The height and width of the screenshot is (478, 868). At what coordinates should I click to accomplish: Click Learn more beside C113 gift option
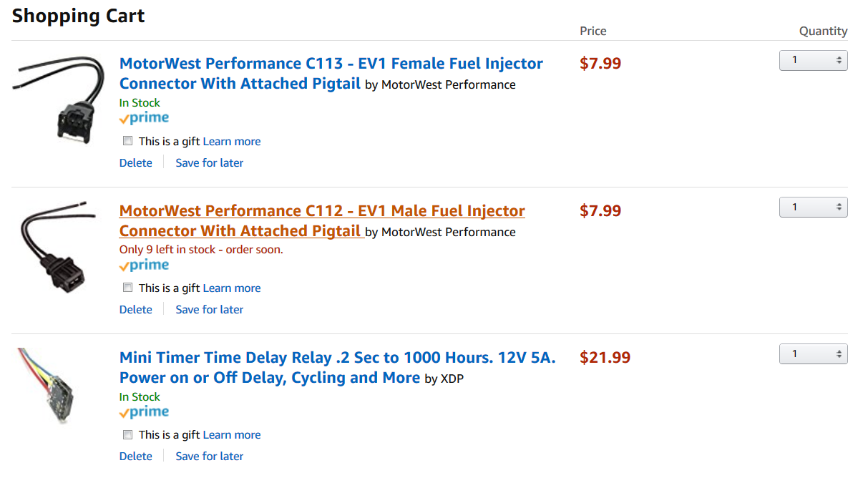point(232,142)
